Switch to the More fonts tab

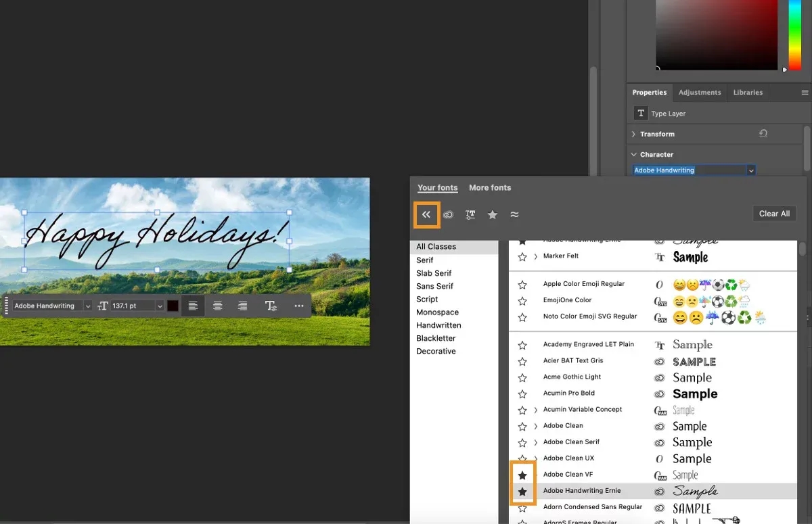tap(489, 187)
